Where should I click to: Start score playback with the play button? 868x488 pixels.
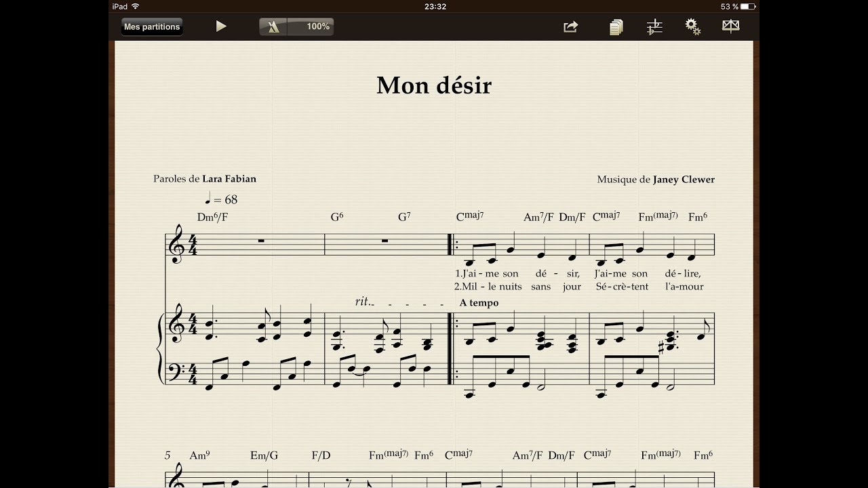(221, 26)
